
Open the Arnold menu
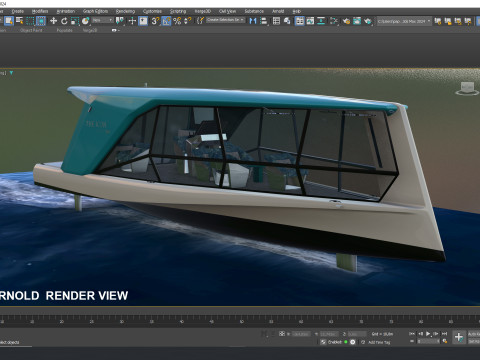(278, 11)
